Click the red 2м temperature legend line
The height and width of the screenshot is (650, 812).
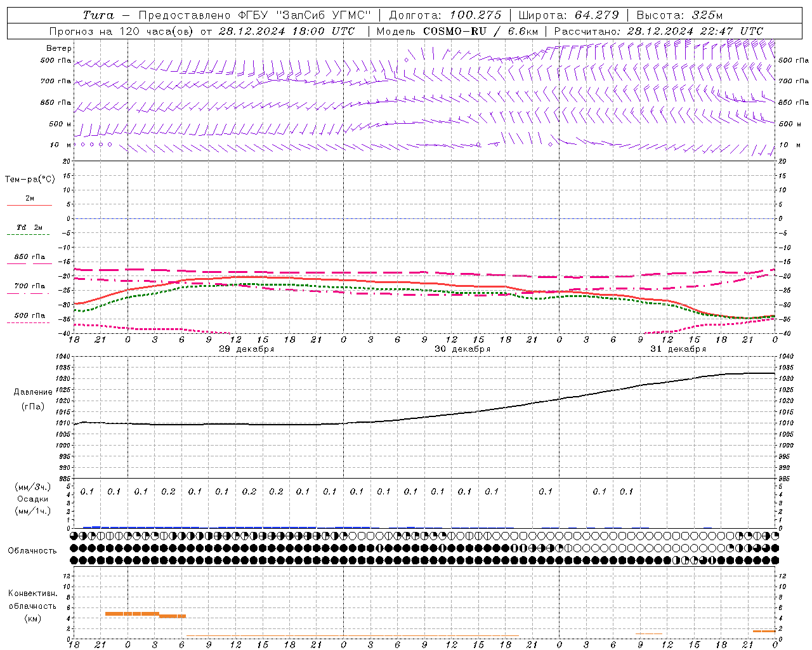pyautogui.click(x=29, y=205)
